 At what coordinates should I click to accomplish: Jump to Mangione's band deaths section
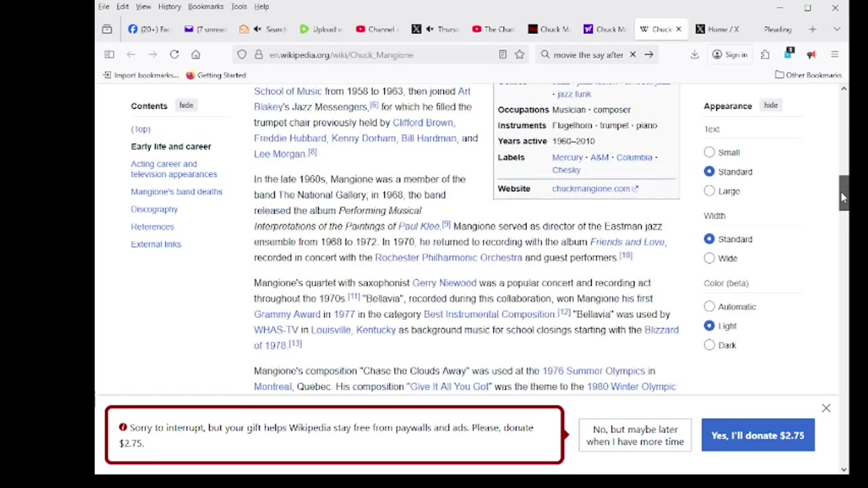(x=176, y=192)
